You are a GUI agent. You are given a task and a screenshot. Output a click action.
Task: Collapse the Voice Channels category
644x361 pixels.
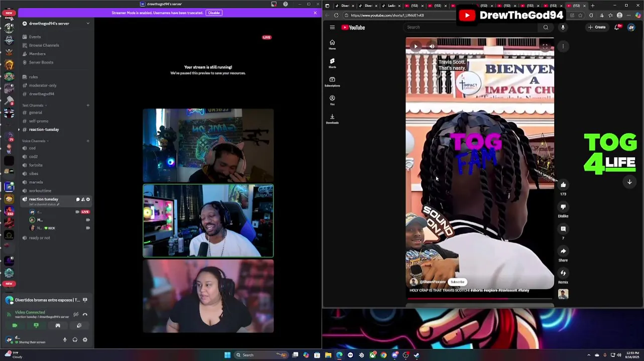(x=34, y=141)
